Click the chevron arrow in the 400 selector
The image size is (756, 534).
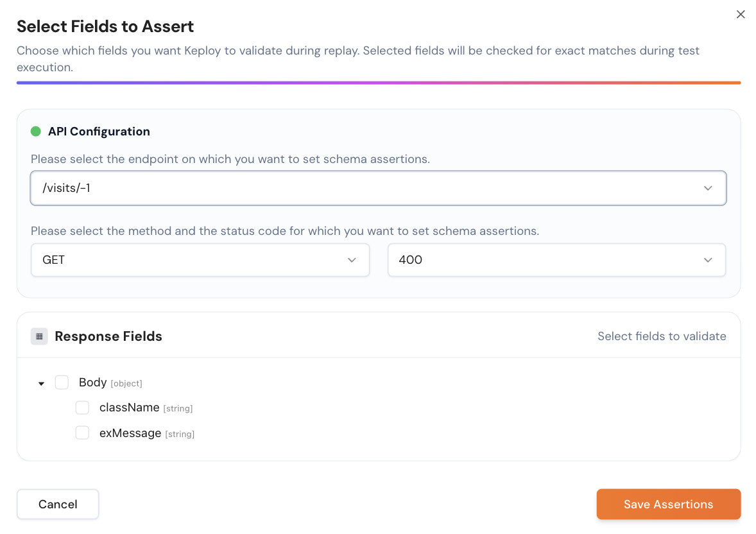(x=708, y=260)
